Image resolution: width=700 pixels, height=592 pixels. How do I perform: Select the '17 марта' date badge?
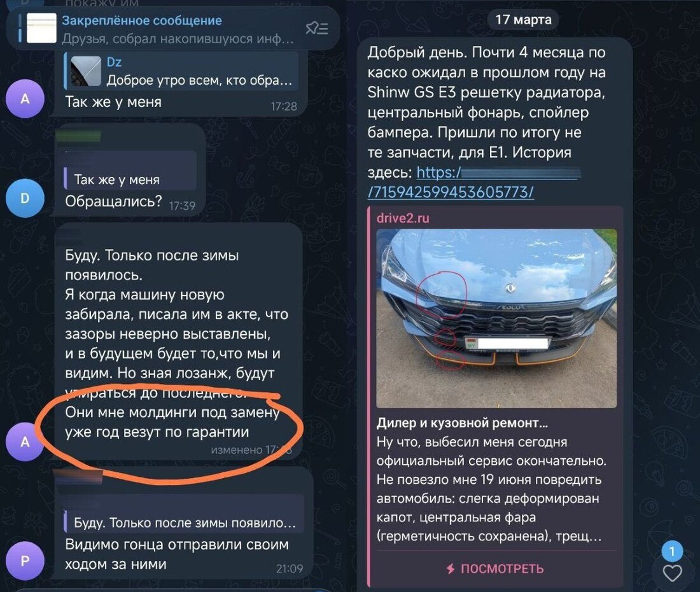pos(523,20)
